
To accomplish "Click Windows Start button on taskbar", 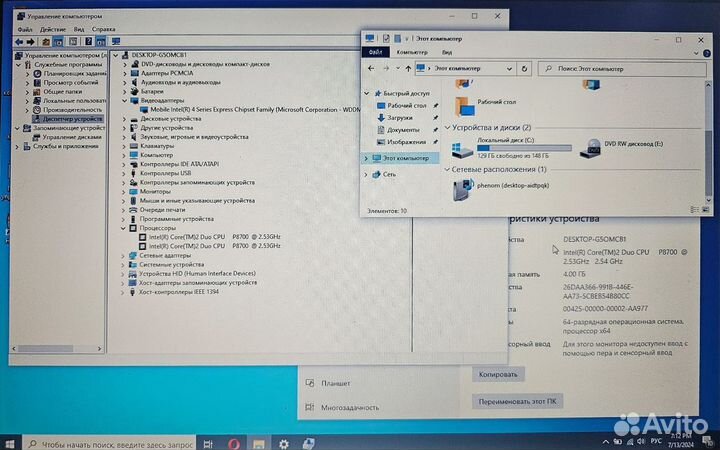I will pyautogui.click(x=10, y=444).
